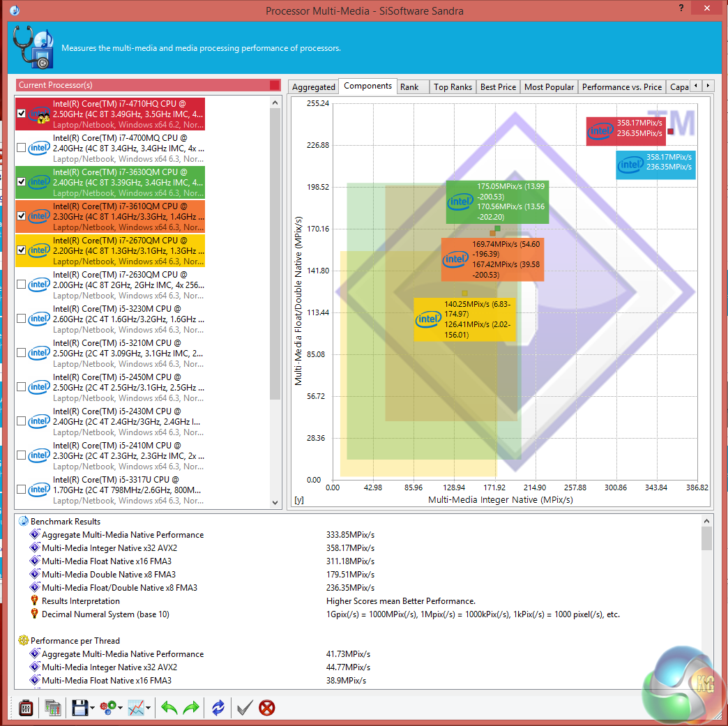Screen dimensions: 728x726
Task: Click the red cancel X icon
Action: point(267,708)
